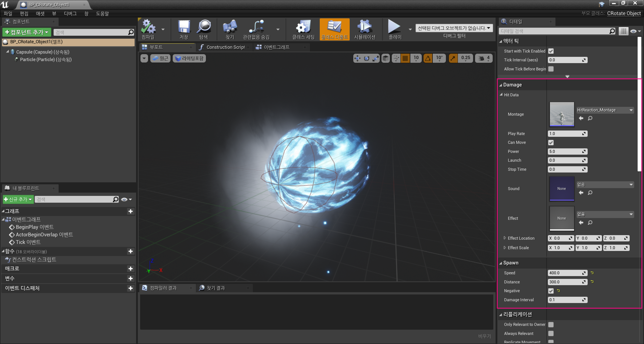Uncheck Start with Tick Enabled checkbox
Screen dimensions: 644x344
[x=551, y=51]
